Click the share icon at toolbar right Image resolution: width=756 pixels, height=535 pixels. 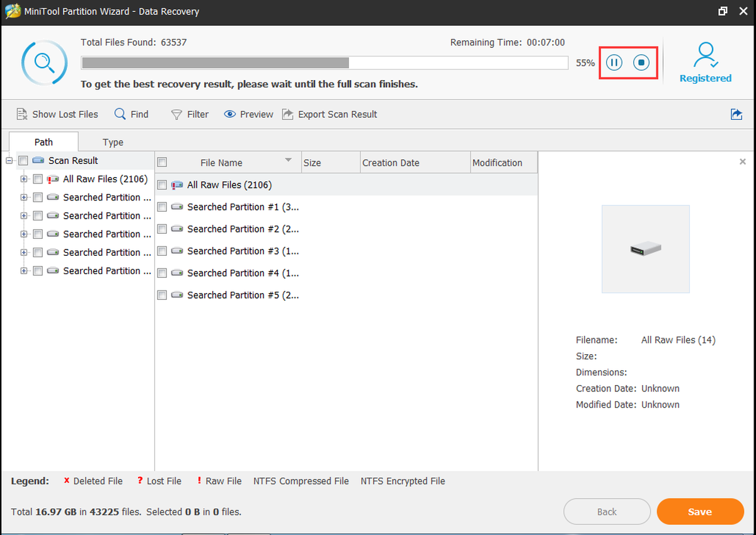click(x=736, y=114)
